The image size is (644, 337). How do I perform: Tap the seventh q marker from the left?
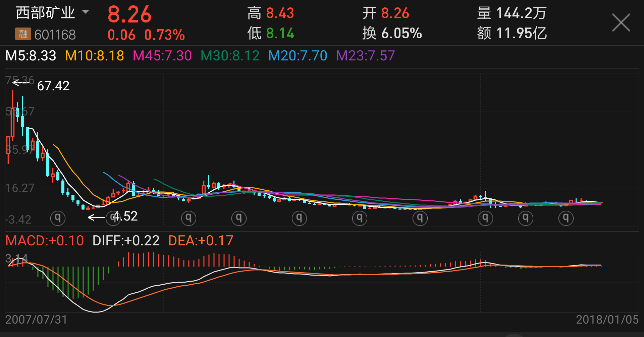tap(420, 218)
